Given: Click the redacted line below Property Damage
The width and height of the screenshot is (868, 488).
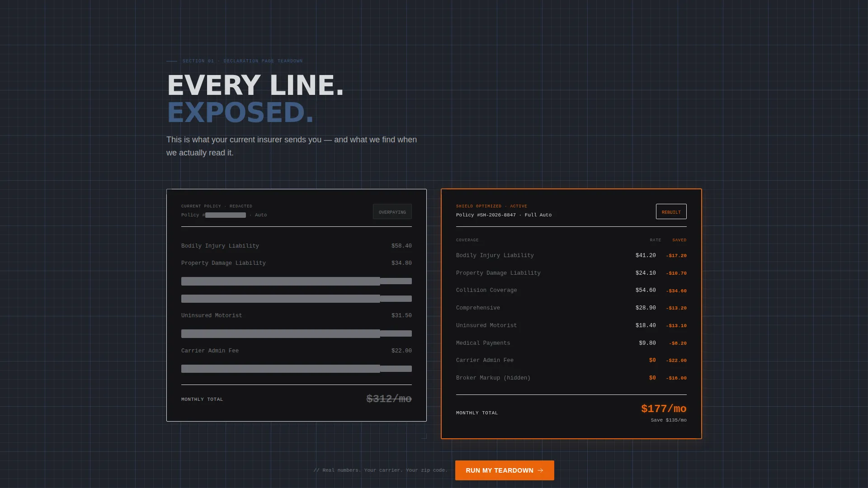Looking at the screenshot, I should 297,281.
